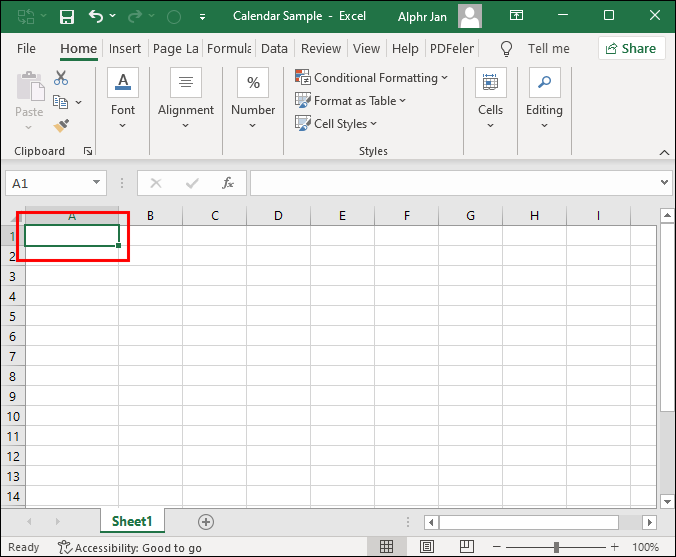
Task: Open Format as Table menu
Action: [351, 100]
